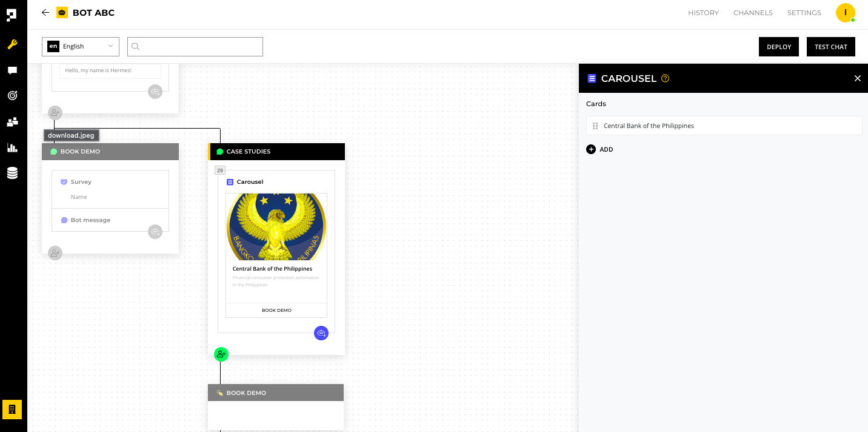Open the chat messages sidebar icon
The image size is (868, 432).
[12, 70]
